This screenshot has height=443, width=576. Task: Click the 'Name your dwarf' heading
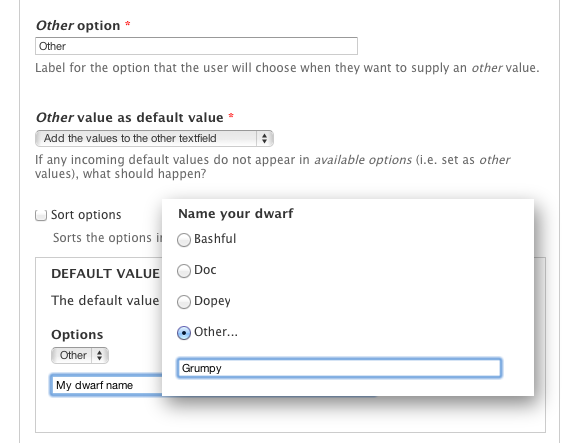pyautogui.click(x=235, y=213)
